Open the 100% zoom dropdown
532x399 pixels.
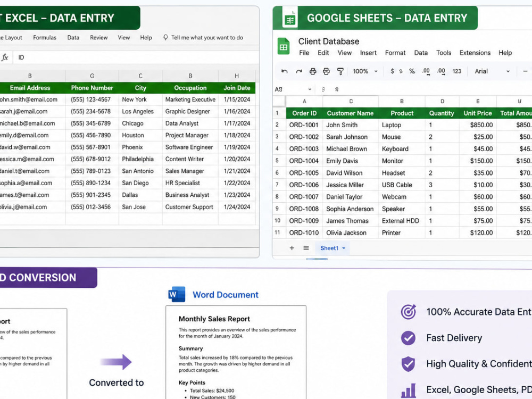[365, 71]
